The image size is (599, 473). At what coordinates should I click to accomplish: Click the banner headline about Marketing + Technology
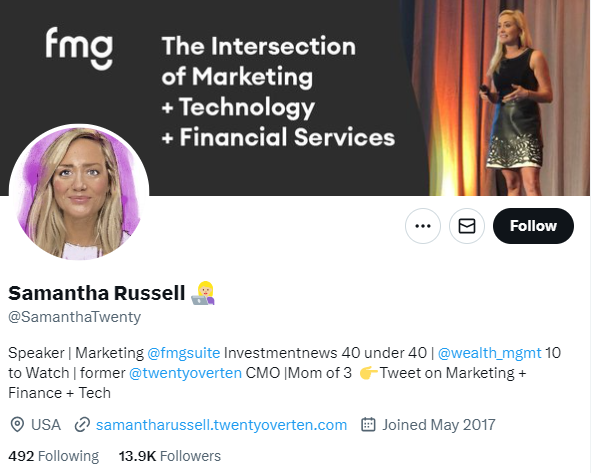click(278, 92)
